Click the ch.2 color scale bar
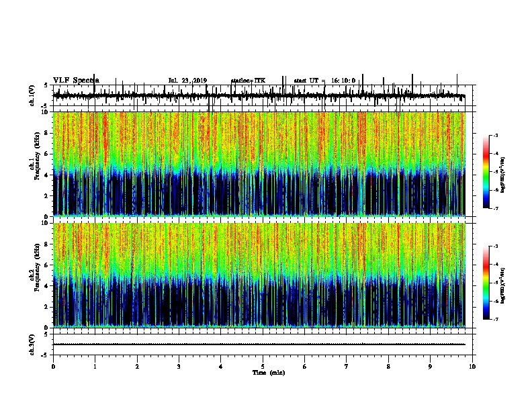The width and height of the screenshot is (532, 411). 486,283
